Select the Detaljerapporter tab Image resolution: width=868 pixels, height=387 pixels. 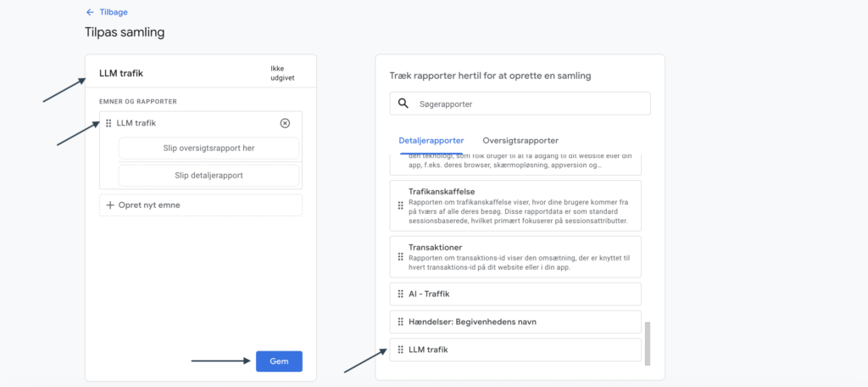coord(431,140)
